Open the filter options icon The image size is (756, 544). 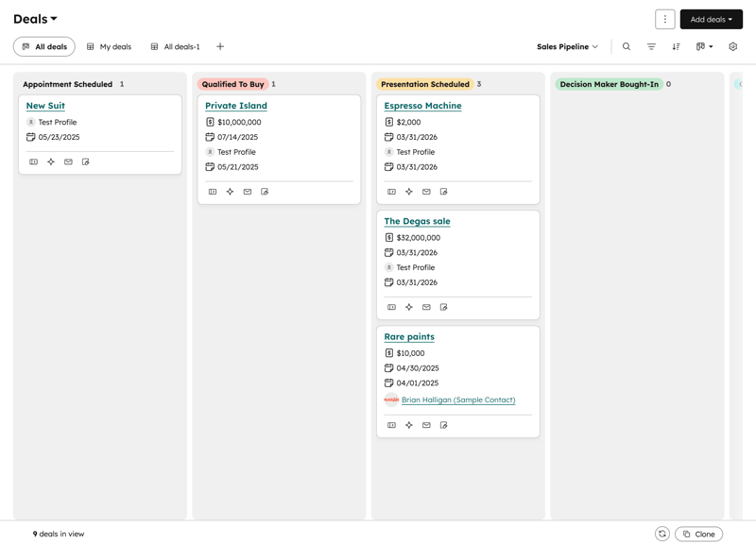point(650,45)
